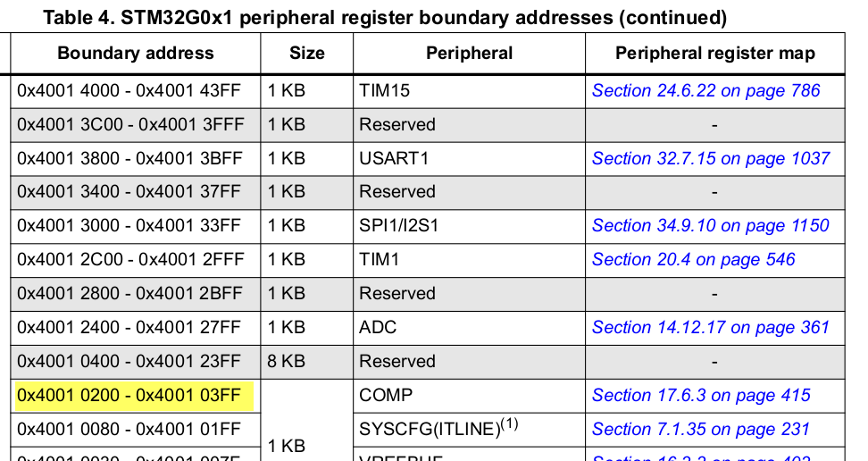Image resolution: width=868 pixels, height=461 pixels.
Task: Click the highlighted address 0x4001 0200 - 0x4001 03FF
Action: (x=135, y=396)
